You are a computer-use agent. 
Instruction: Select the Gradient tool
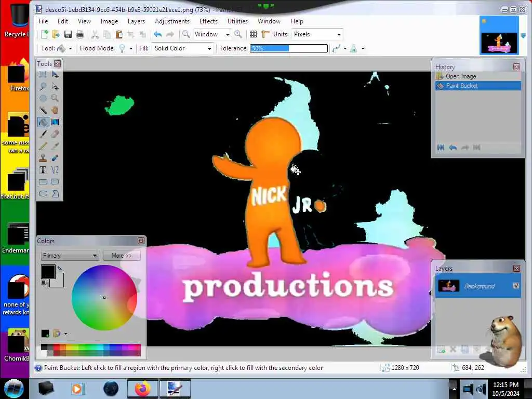[55, 122]
